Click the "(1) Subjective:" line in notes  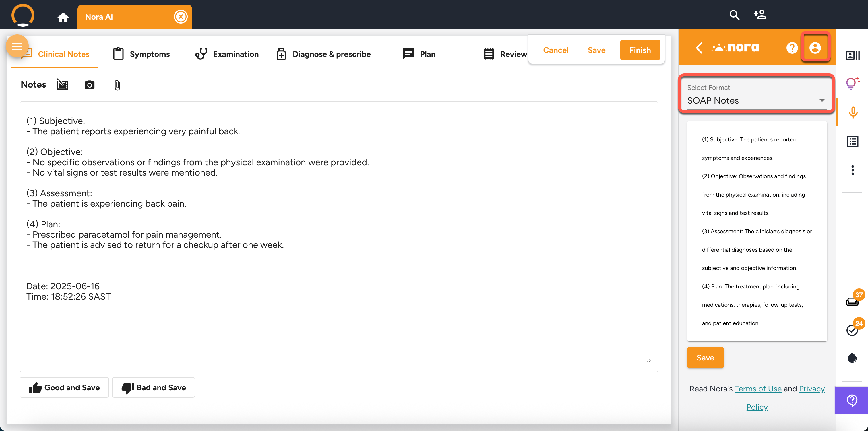click(x=56, y=121)
